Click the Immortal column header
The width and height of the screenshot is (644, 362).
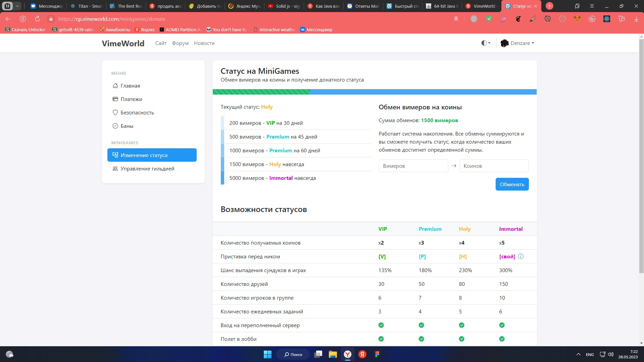(511, 229)
